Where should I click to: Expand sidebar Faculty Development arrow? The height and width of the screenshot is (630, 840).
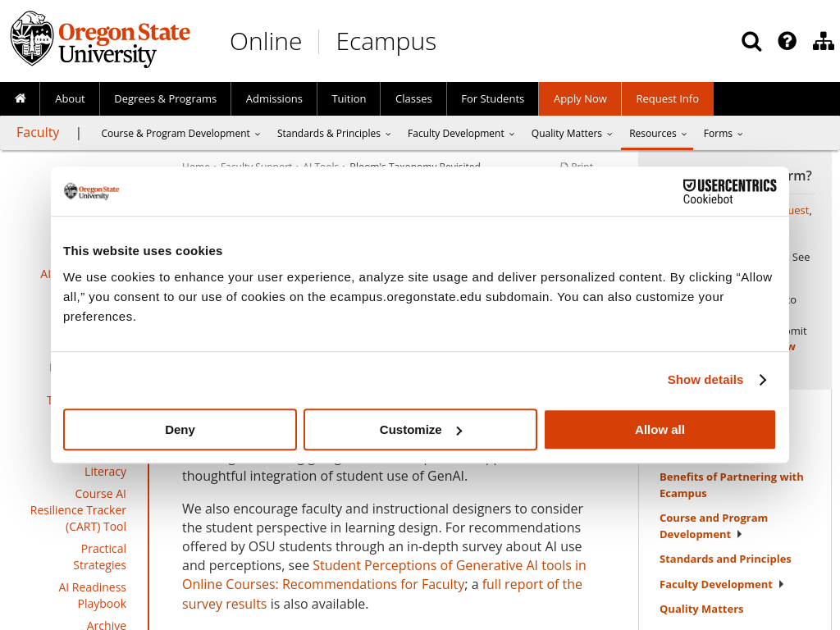click(x=781, y=584)
